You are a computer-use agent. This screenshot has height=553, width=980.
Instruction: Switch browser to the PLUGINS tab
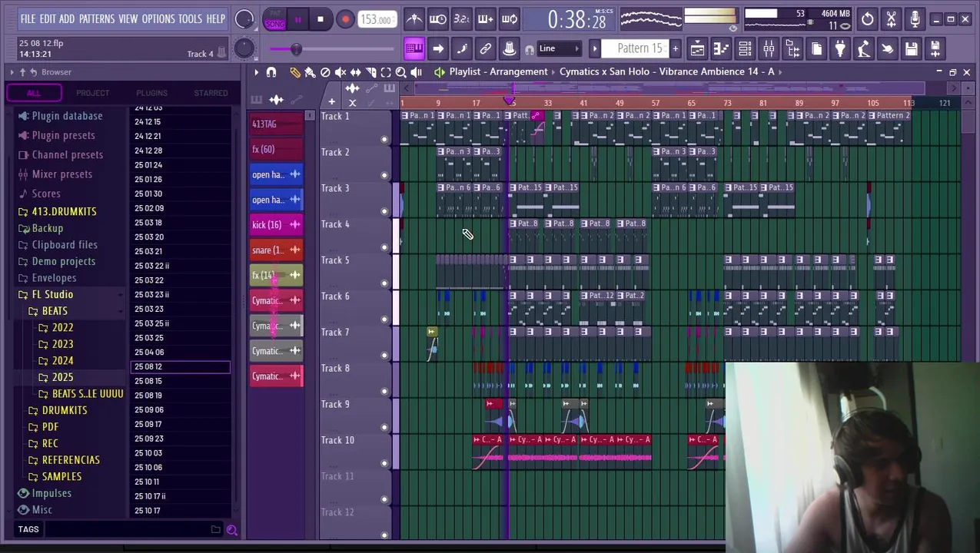point(151,93)
